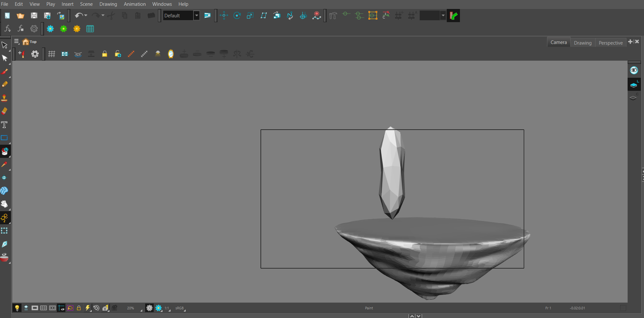Select the Hand (pan) tool
This screenshot has width=644, height=318.
coord(4,204)
